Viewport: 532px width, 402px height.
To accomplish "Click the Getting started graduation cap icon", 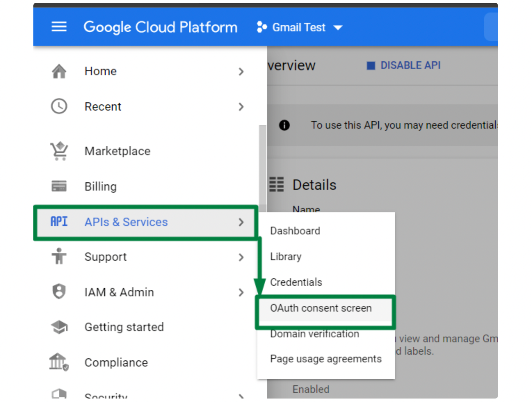I will pos(59,327).
